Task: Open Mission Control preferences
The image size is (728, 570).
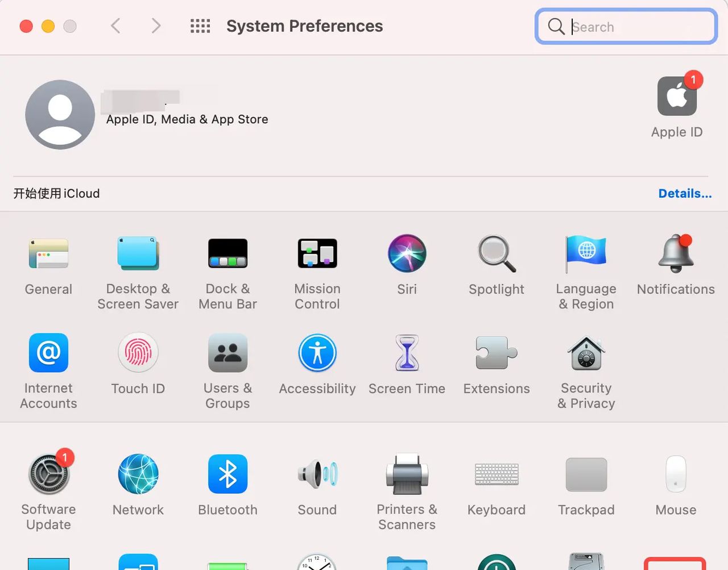Action: pyautogui.click(x=317, y=253)
